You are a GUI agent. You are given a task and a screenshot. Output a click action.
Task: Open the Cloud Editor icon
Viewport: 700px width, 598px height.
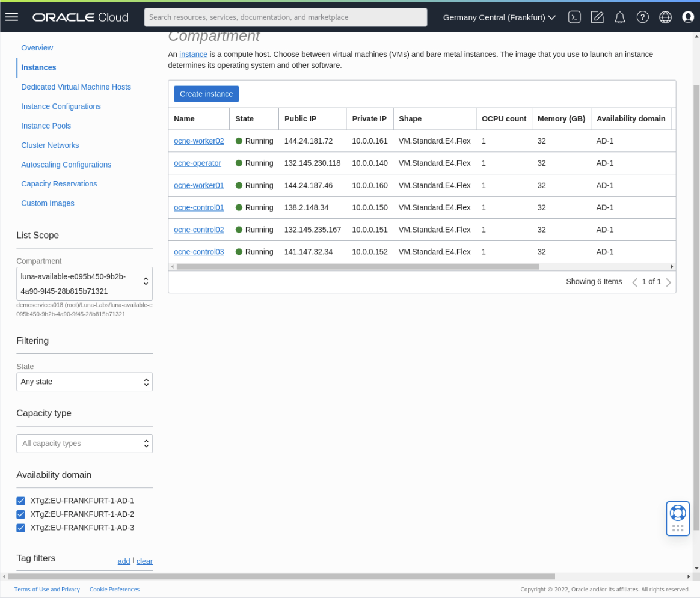597,17
